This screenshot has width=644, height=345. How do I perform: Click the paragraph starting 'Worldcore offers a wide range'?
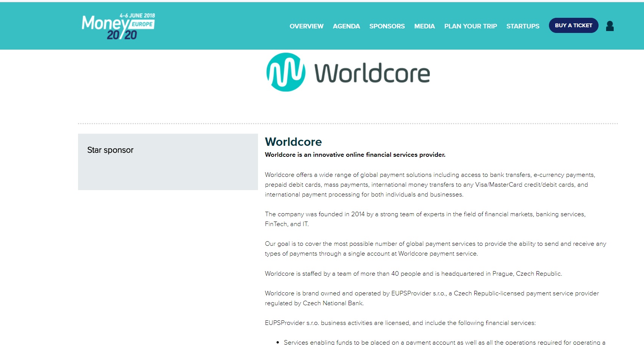tap(430, 184)
